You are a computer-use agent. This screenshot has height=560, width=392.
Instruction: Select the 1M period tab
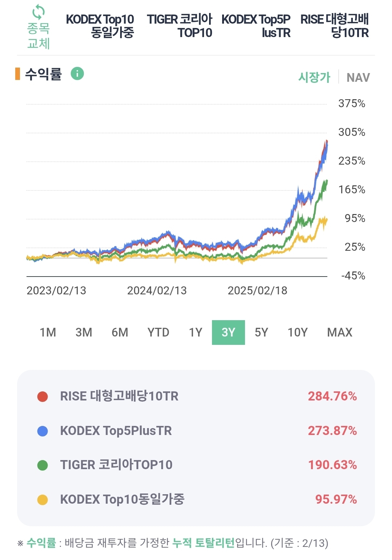tap(48, 332)
